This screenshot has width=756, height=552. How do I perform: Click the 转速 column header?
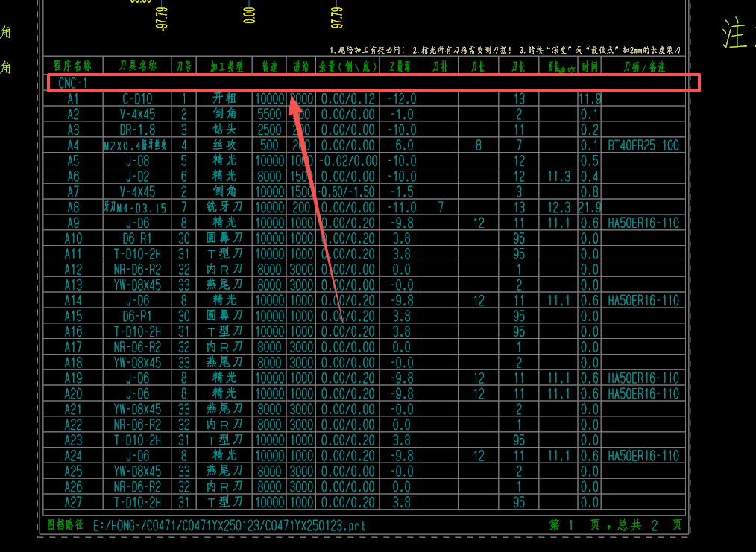[x=269, y=66]
